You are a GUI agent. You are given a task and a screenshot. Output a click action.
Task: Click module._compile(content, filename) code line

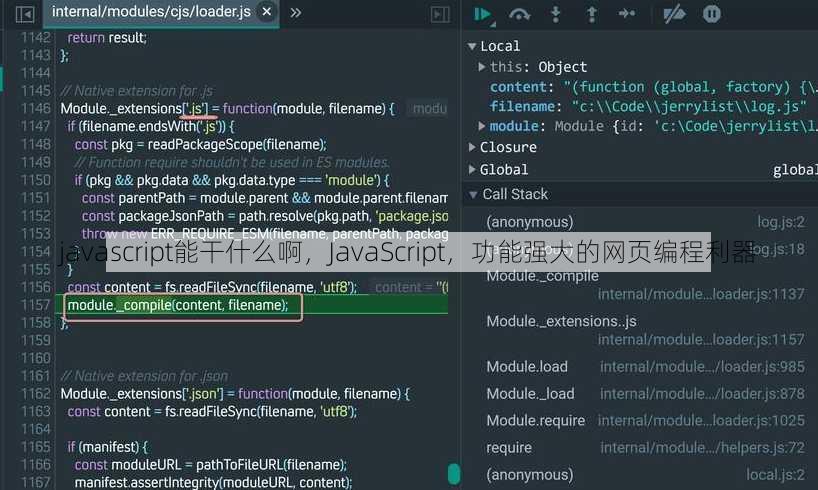[x=178, y=305]
